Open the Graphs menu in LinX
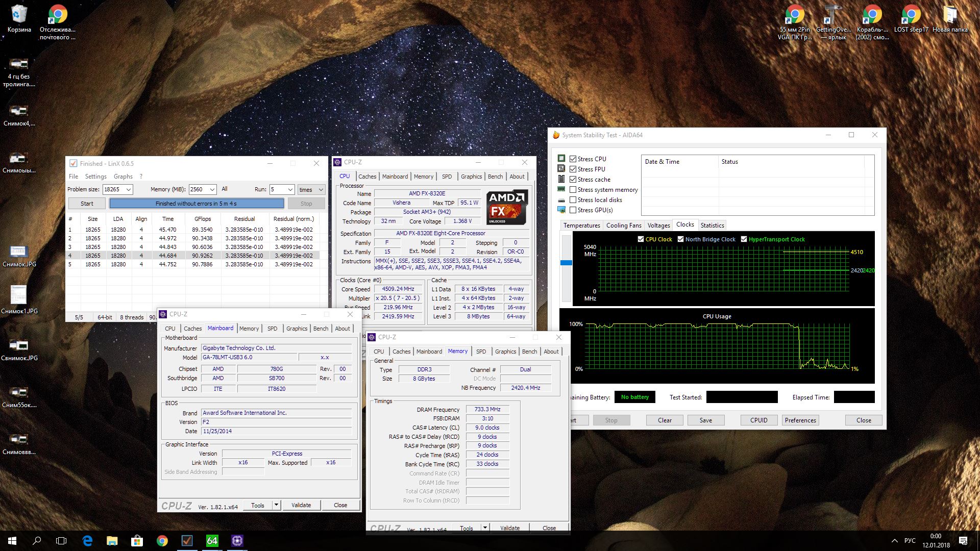 click(x=123, y=177)
